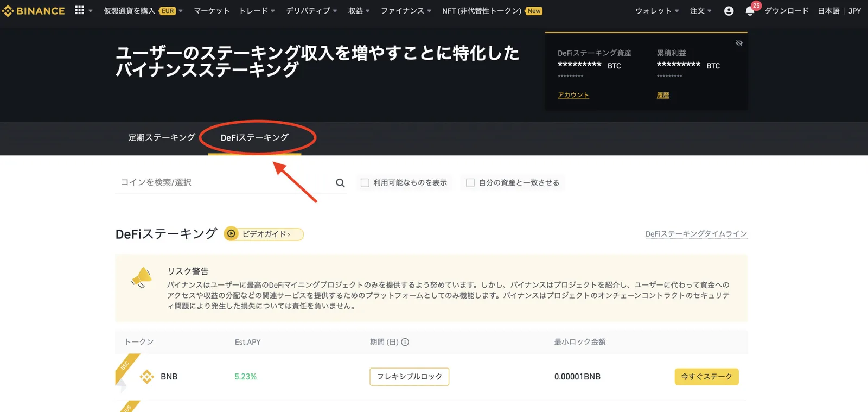Click the 累積利益 label
Screen dimensions: 868x412
[672, 53]
